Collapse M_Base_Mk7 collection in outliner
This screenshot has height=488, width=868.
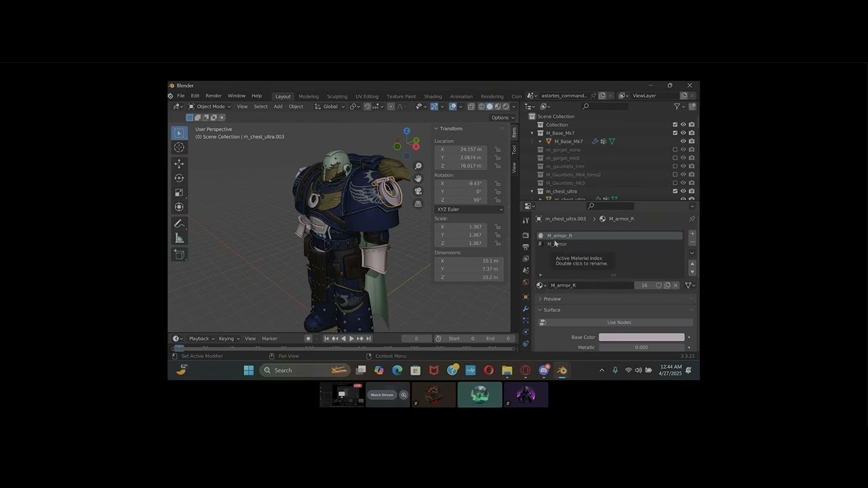point(532,133)
